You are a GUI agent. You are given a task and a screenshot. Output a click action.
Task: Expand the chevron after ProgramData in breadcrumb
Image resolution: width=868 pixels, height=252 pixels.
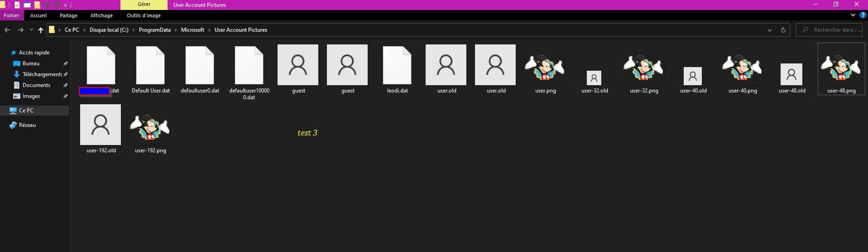[x=176, y=30]
